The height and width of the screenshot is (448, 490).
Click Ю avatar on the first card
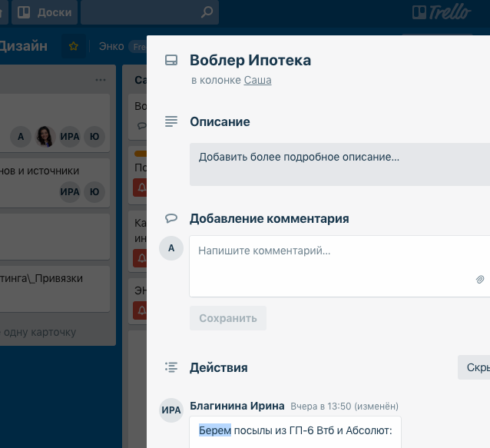(94, 137)
